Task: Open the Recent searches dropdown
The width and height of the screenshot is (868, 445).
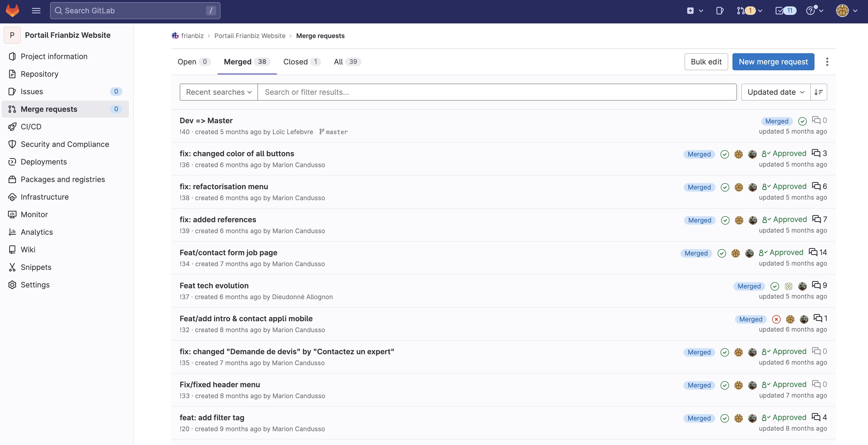Action: [x=218, y=92]
